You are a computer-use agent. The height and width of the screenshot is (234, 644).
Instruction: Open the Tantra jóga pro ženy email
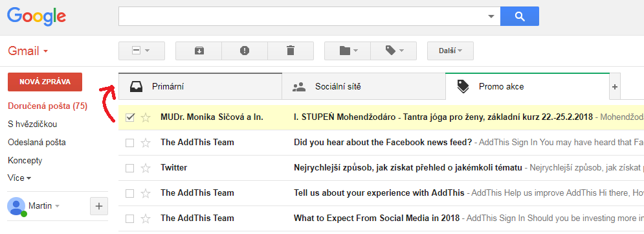[443, 117]
